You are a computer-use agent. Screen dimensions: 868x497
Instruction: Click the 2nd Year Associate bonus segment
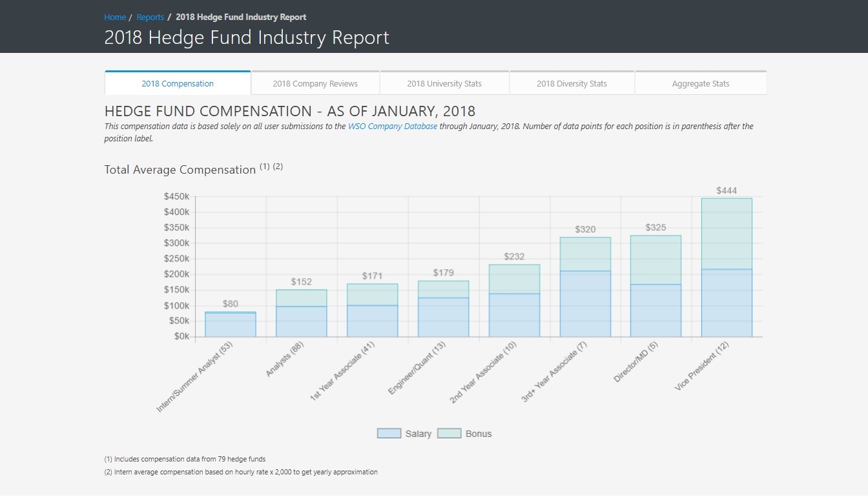[514, 279]
